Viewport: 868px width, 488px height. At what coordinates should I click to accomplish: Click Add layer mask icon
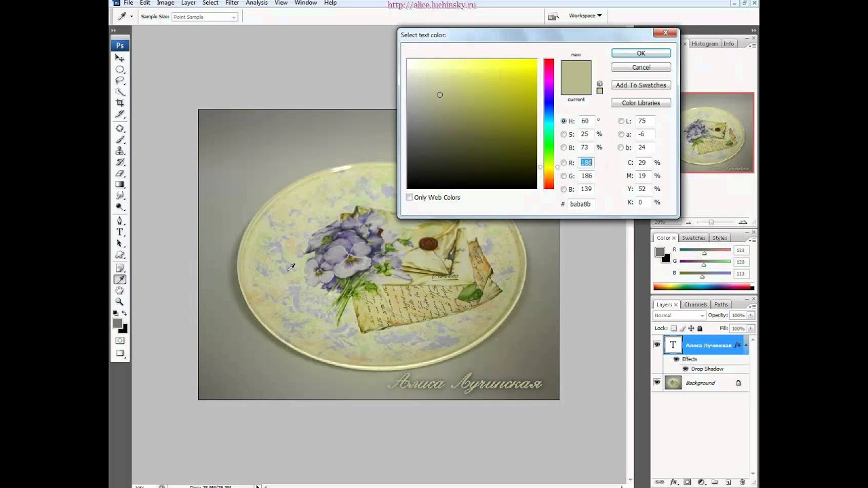click(688, 482)
